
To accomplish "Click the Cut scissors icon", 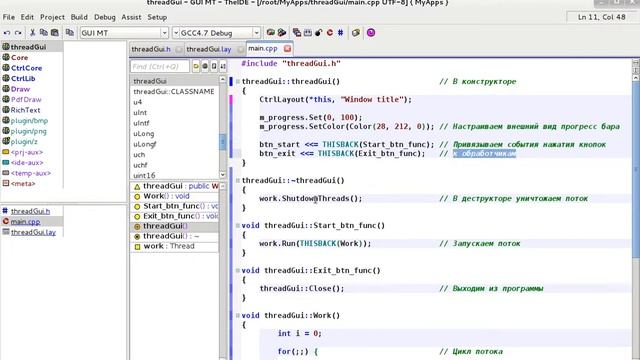I will (33, 33).
